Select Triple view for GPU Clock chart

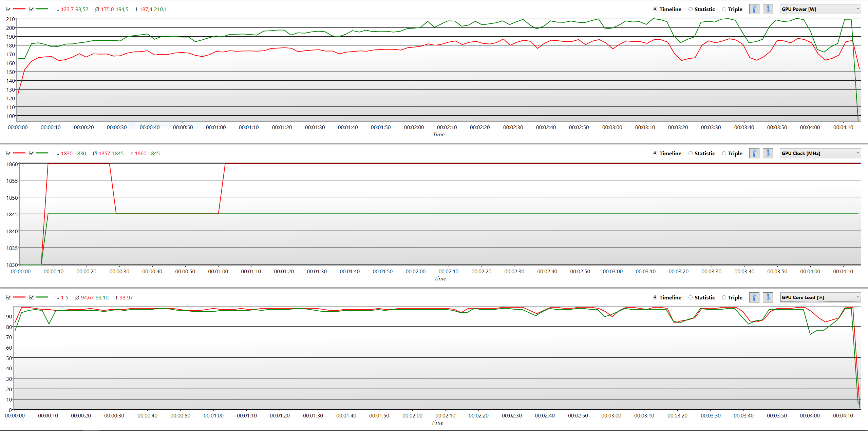click(724, 153)
